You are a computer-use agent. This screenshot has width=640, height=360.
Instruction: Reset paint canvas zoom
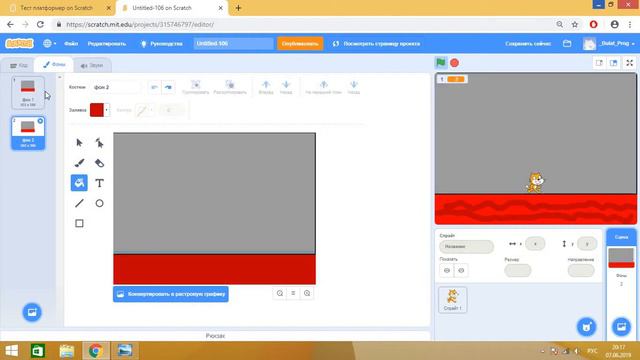(293, 293)
